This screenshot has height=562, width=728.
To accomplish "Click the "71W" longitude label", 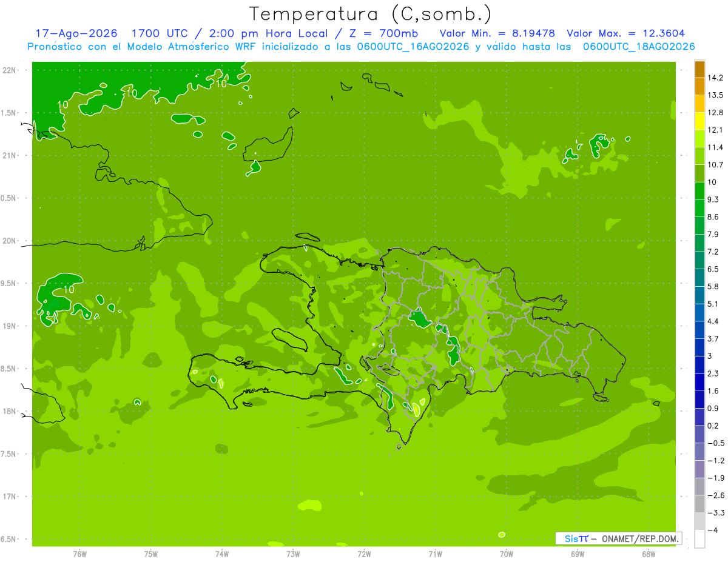I will 435,555.
